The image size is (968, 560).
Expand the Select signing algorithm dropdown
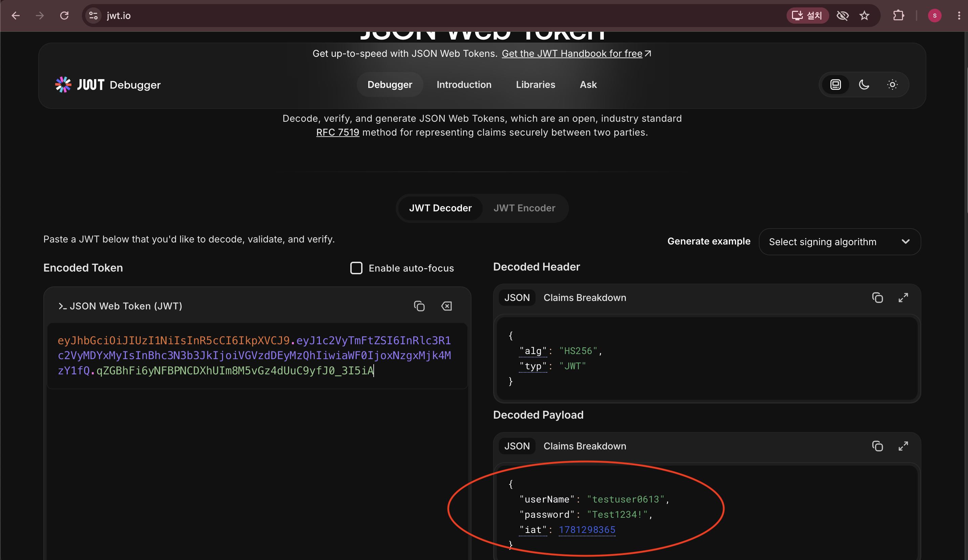(840, 242)
